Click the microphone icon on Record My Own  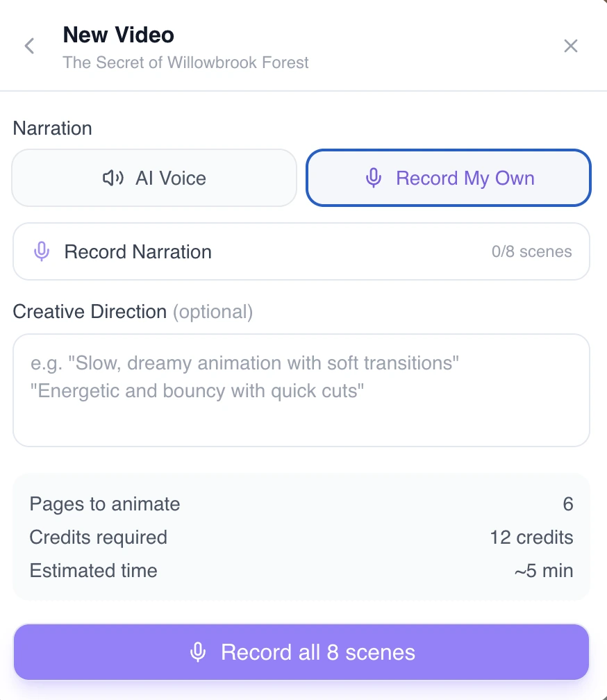[x=374, y=178]
